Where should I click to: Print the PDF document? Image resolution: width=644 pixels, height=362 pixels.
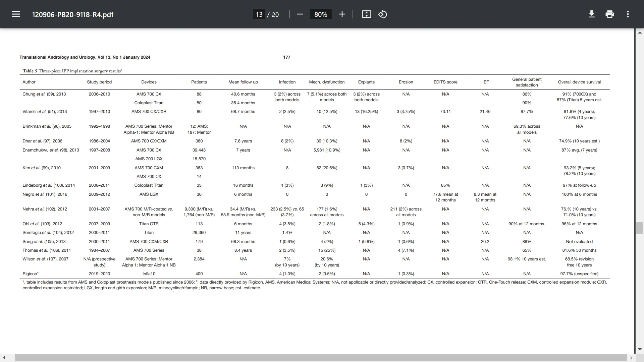610,14
